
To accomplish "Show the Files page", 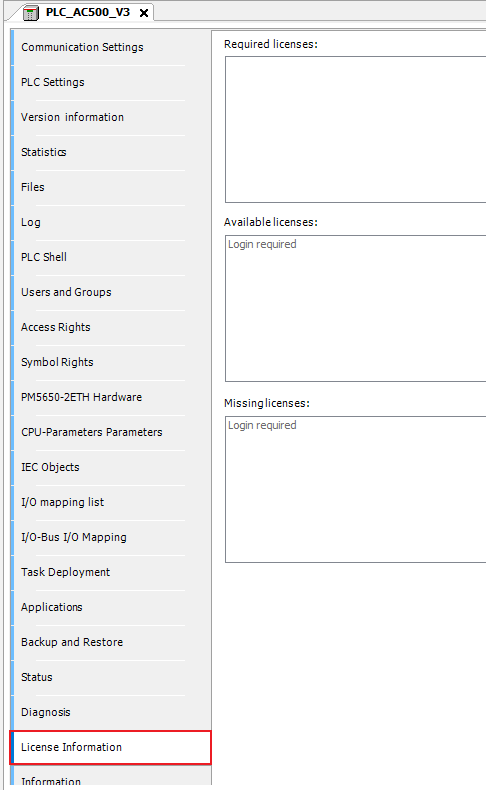I will [33, 187].
